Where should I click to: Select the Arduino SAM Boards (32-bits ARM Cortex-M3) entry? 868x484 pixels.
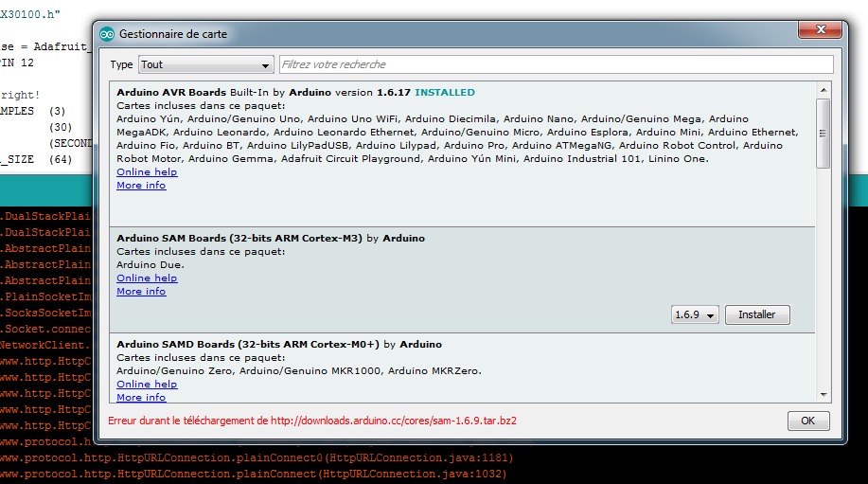click(462, 279)
